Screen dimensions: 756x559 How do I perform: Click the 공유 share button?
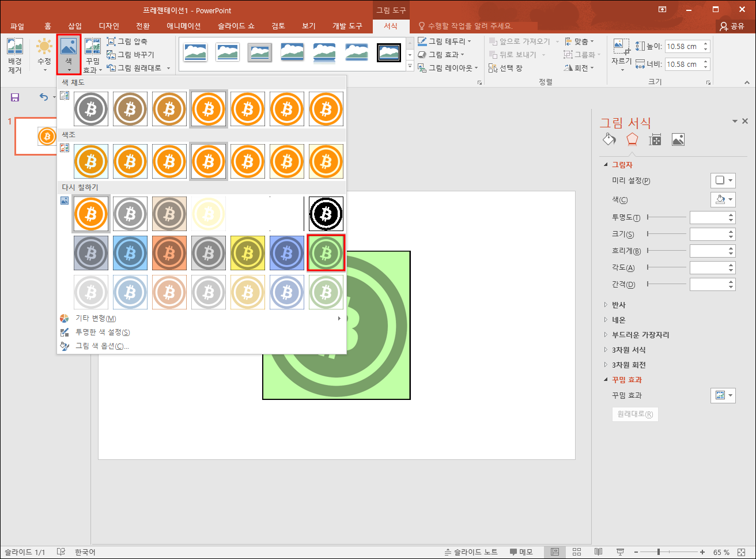click(732, 26)
